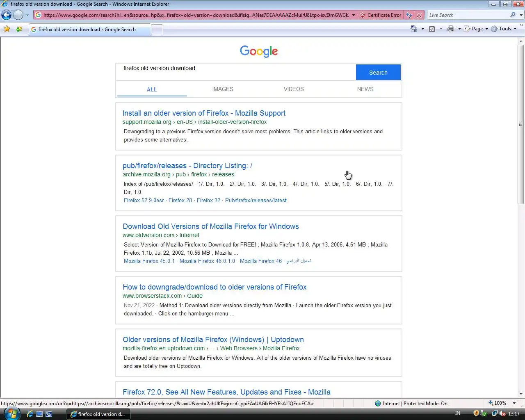Screen dimensions: 525x420
Task: Go back with the Back arrow button
Action: pyautogui.click(x=7, y=15)
